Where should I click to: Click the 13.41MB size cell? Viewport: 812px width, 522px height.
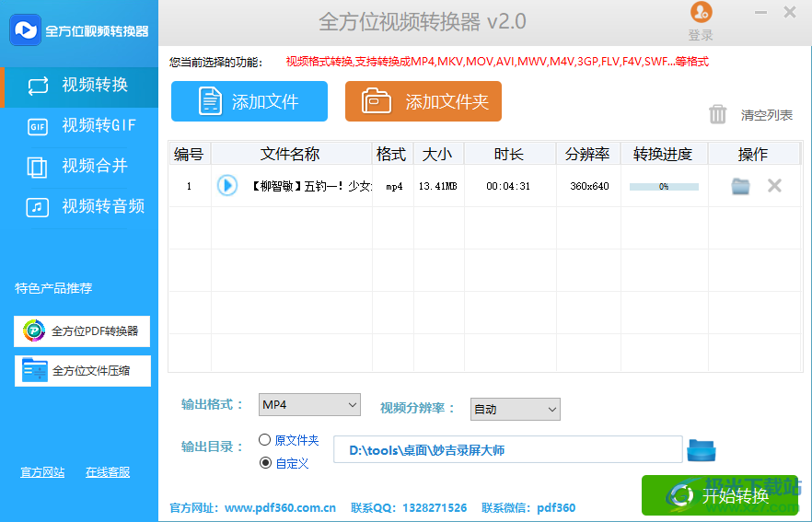pyautogui.click(x=438, y=186)
